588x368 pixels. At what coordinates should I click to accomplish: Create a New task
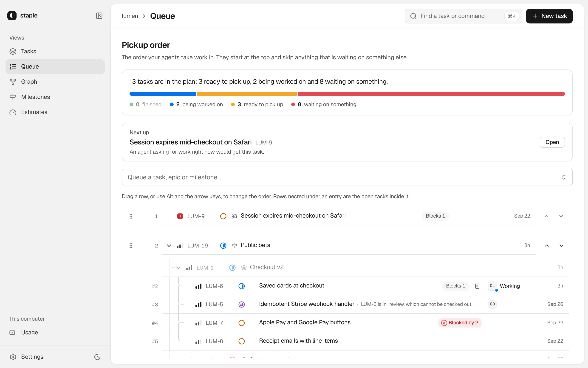[x=549, y=16]
